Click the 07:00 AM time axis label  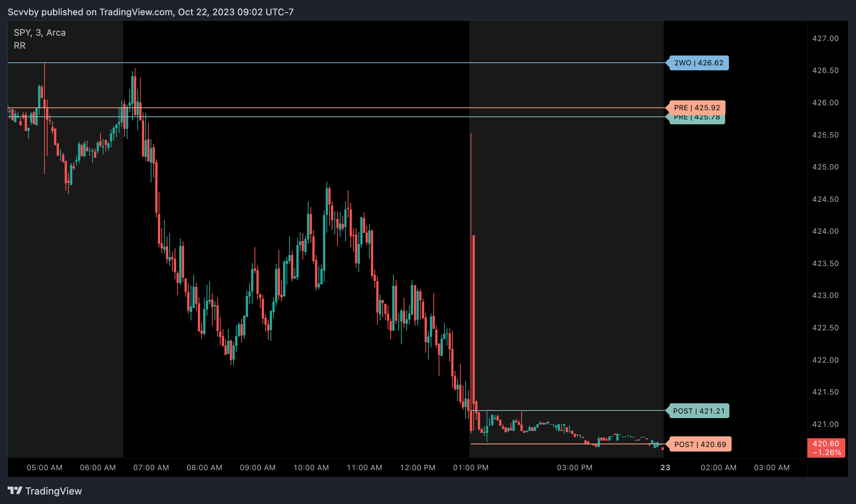[x=151, y=468]
